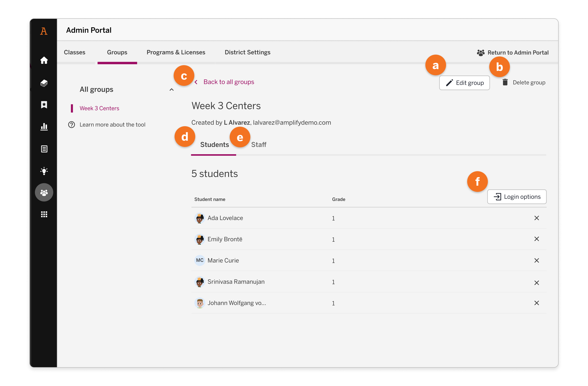Click the lightbulb icon in the sidebar
The width and height of the screenshot is (588, 386).
[44, 171]
